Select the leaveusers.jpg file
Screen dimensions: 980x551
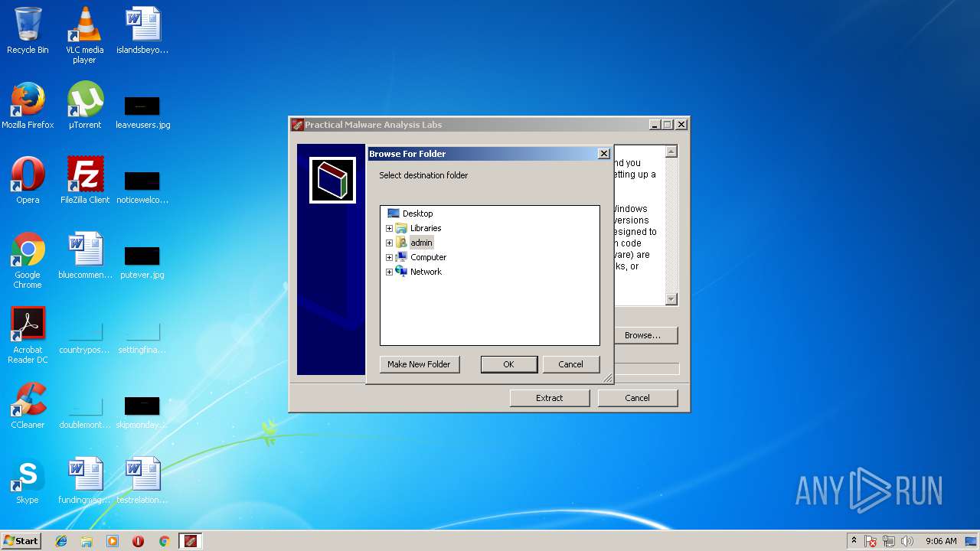coord(142,111)
